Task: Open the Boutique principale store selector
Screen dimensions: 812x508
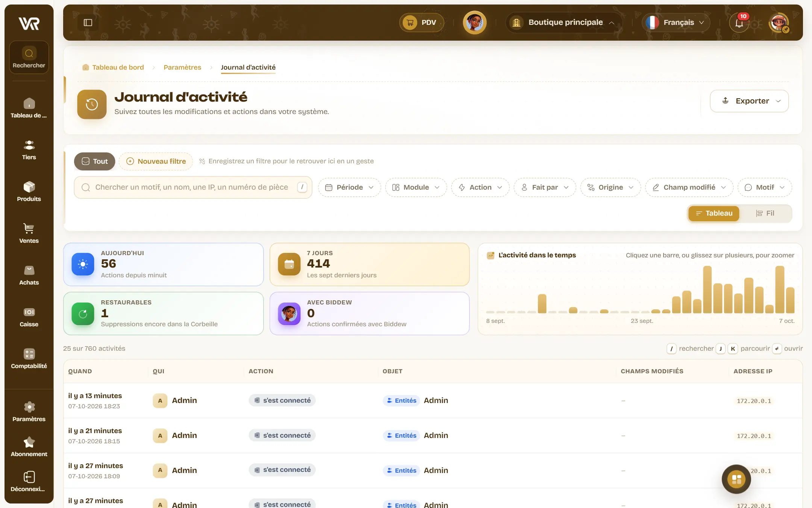Action: pos(564,23)
